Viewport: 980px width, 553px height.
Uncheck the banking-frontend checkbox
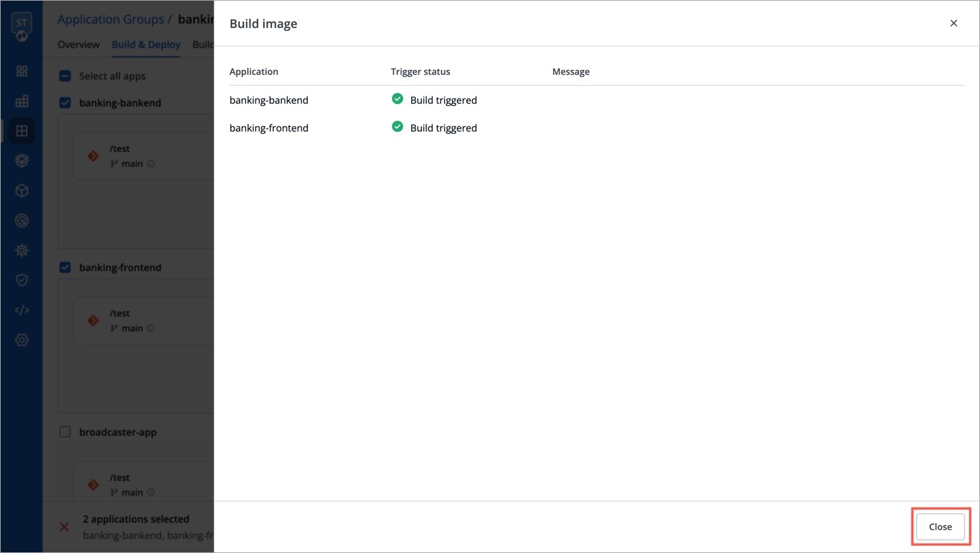click(x=65, y=267)
